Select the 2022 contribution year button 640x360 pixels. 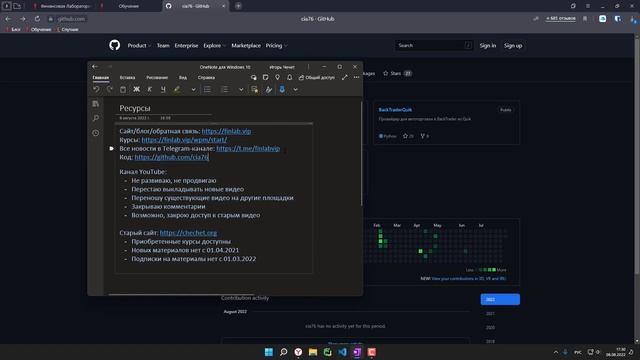coord(500,300)
